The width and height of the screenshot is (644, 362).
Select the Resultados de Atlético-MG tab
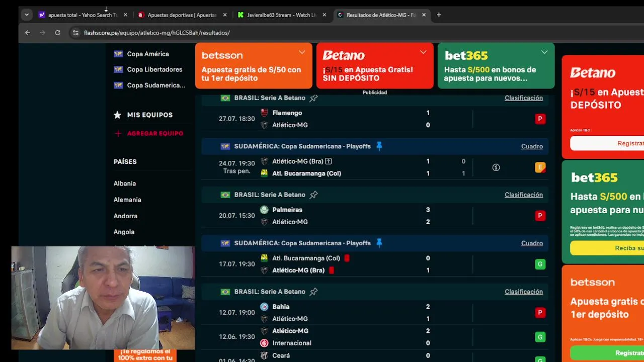[380, 15]
